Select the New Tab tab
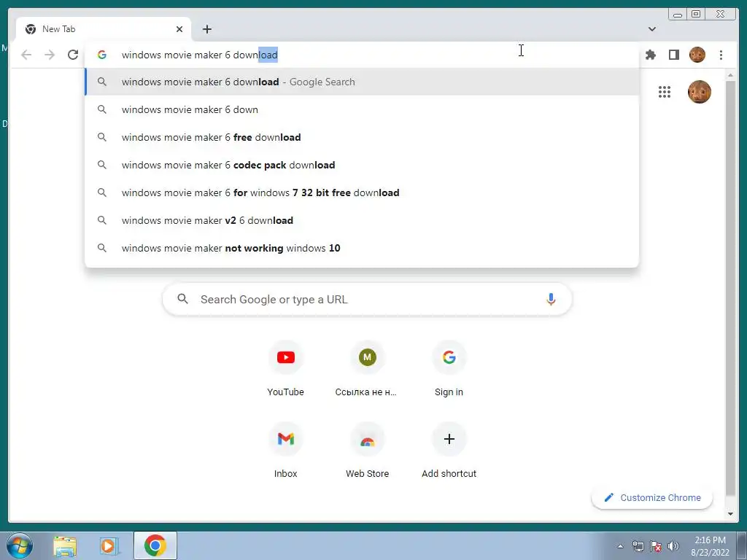 [104, 29]
